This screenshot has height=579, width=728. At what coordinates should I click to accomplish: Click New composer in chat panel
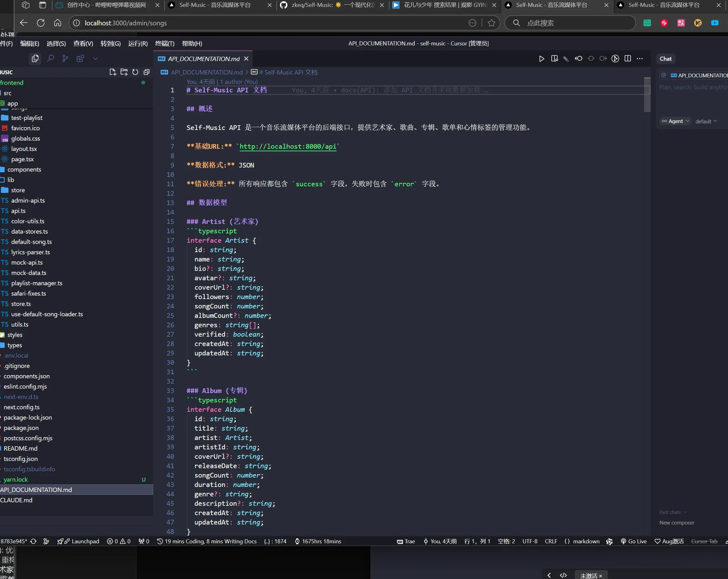pyautogui.click(x=677, y=523)
